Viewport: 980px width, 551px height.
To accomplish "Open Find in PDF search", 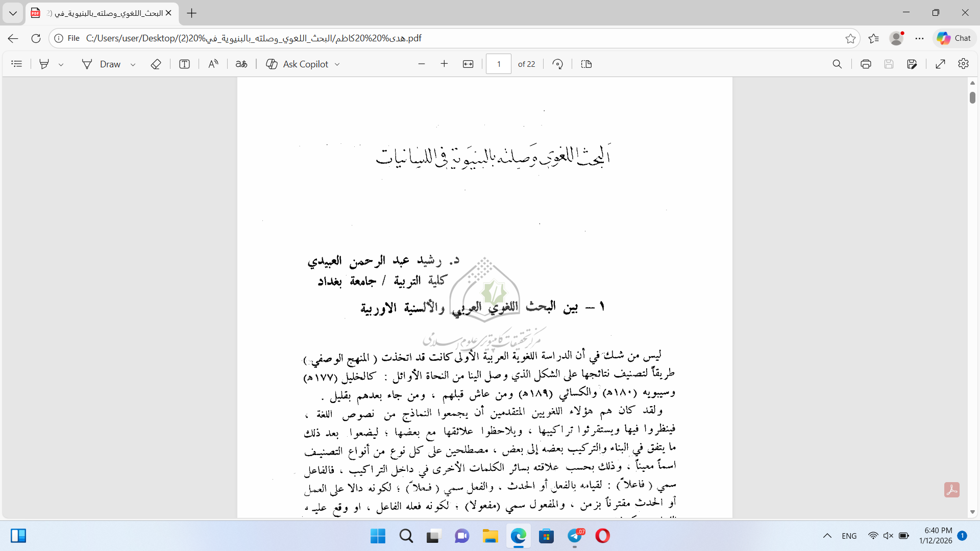I will [x=837, y=64].
